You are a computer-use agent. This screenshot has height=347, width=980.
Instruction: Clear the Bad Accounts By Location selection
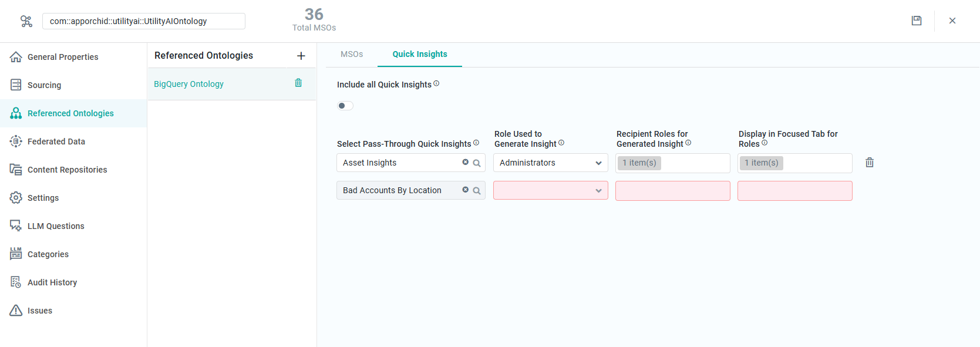(x=465, y=190)
